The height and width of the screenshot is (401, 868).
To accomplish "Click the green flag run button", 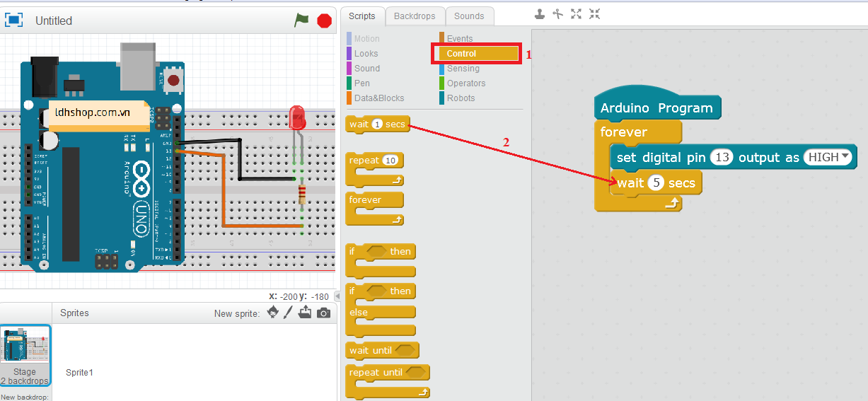I will pos(302,21).
